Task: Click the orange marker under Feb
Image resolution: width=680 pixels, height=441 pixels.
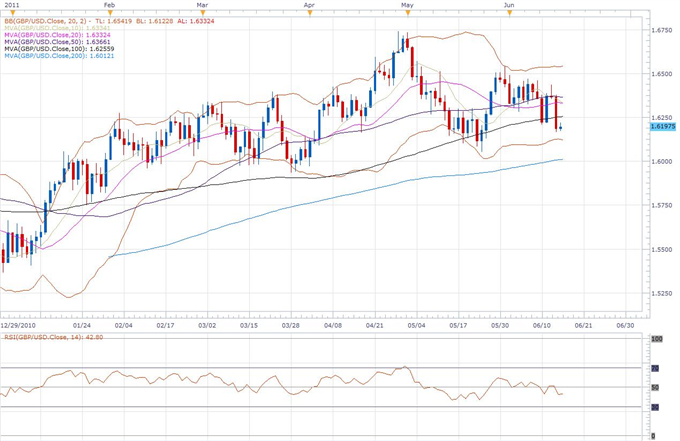Action: [x=110, y=13]
